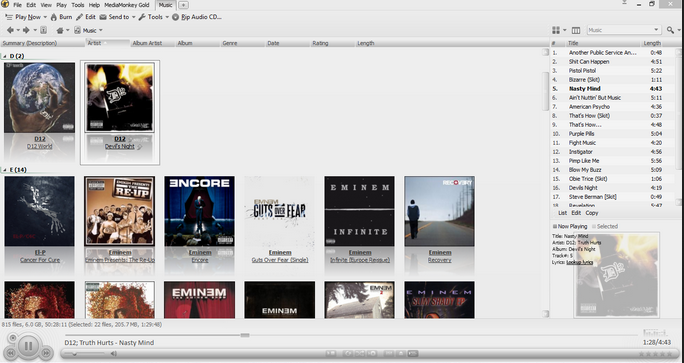
Task: Click the Lookup lyrics link
Action: [579, 262]
